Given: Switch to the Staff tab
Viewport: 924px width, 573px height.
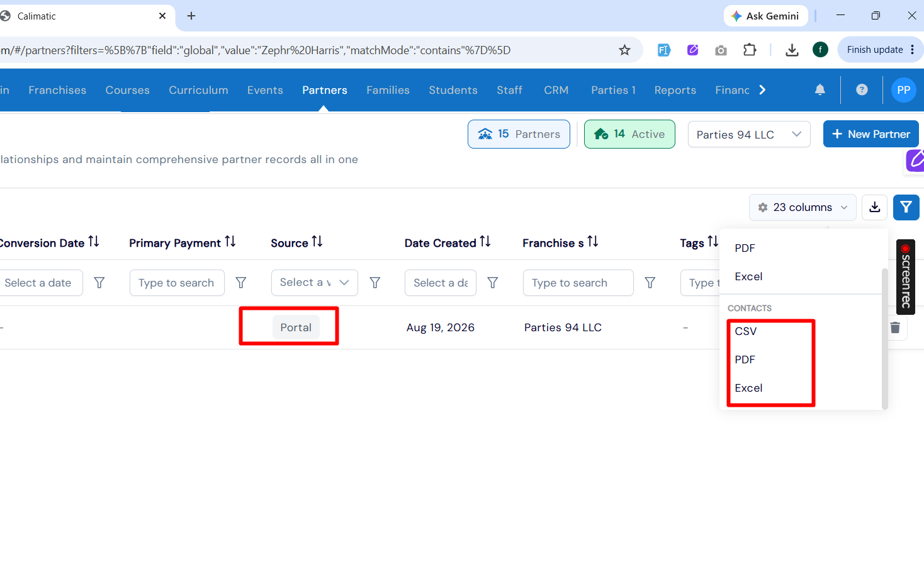Looking at the screenshot, I should click(510, 90).
